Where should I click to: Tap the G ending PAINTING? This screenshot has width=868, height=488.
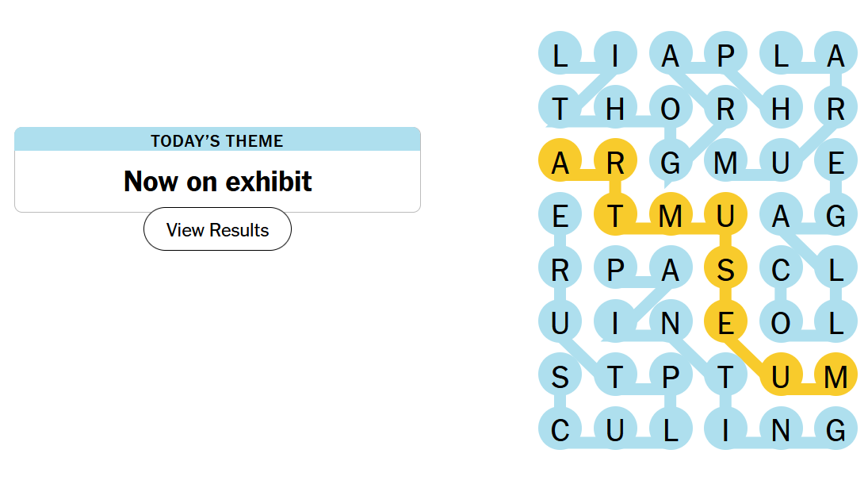click(x=835, y=430)
